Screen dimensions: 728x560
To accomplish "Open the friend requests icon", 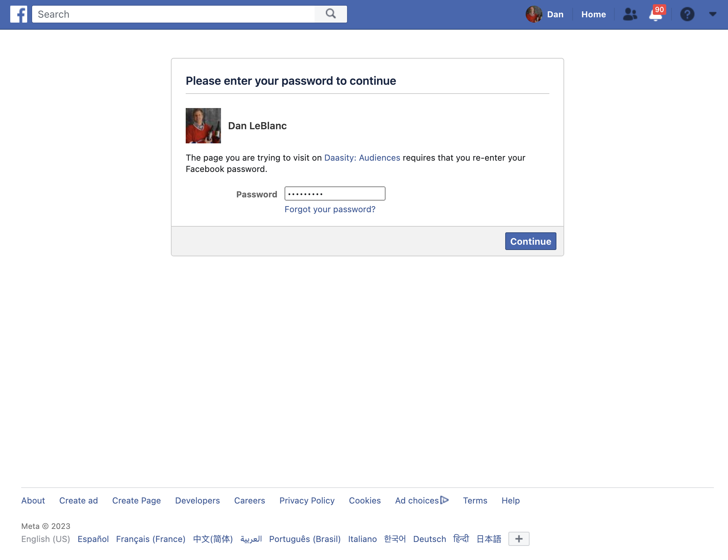I will (630, 14).
